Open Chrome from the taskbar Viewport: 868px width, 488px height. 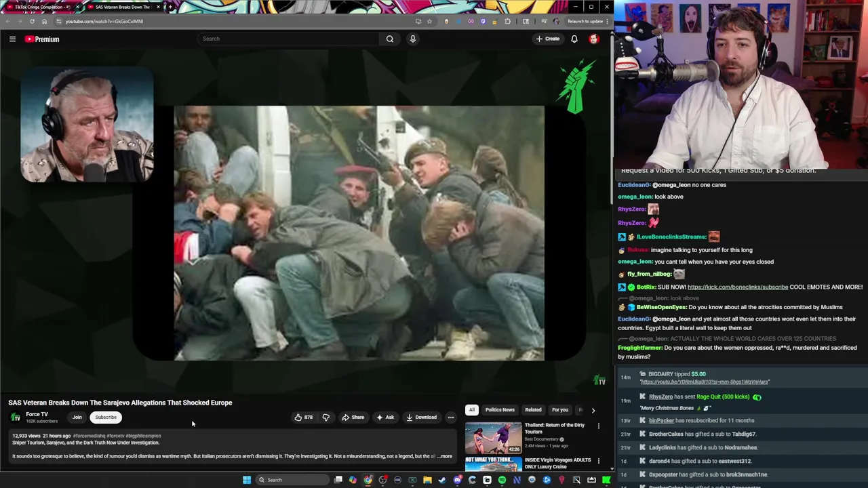(368, 480)
